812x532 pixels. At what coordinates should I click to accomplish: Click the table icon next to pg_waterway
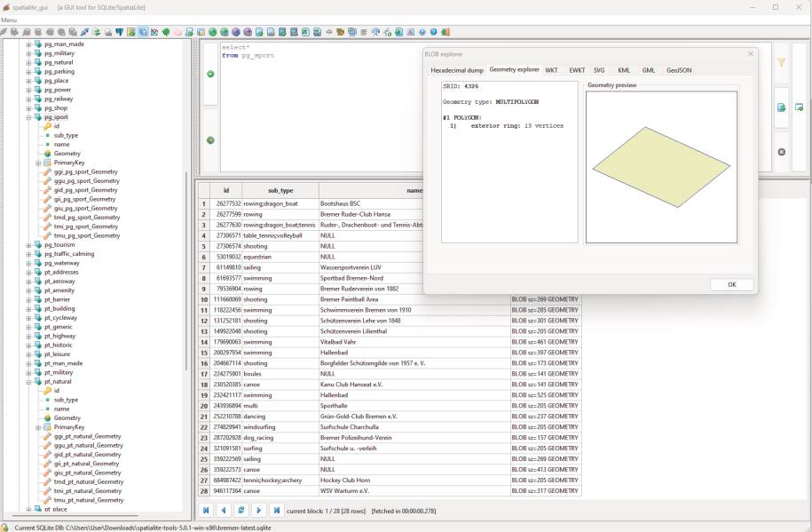pos(38,263)
